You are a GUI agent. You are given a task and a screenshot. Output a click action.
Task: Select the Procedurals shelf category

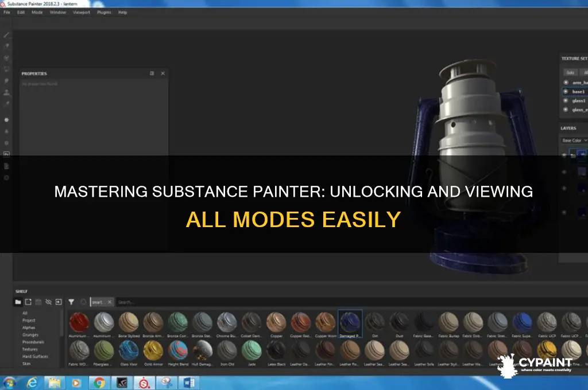click(33, 342)
